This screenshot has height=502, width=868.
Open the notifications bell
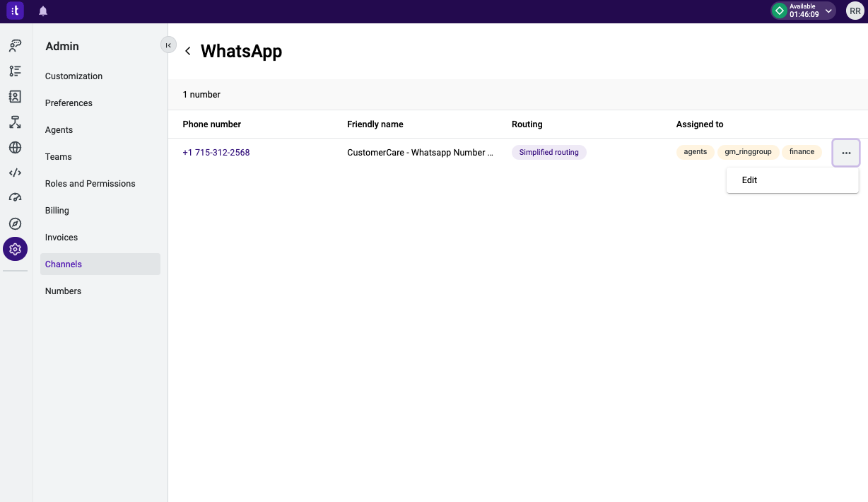[x=43, y=11]
